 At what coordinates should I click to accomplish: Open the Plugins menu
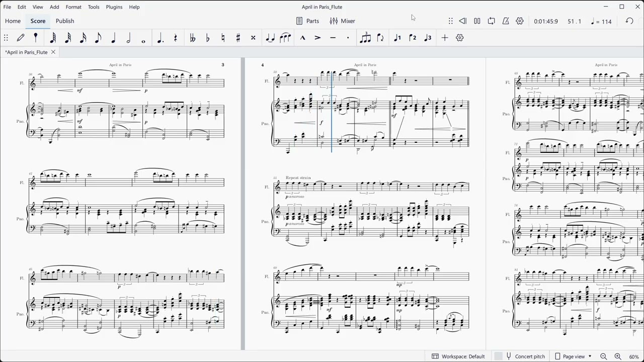point(114,7)
